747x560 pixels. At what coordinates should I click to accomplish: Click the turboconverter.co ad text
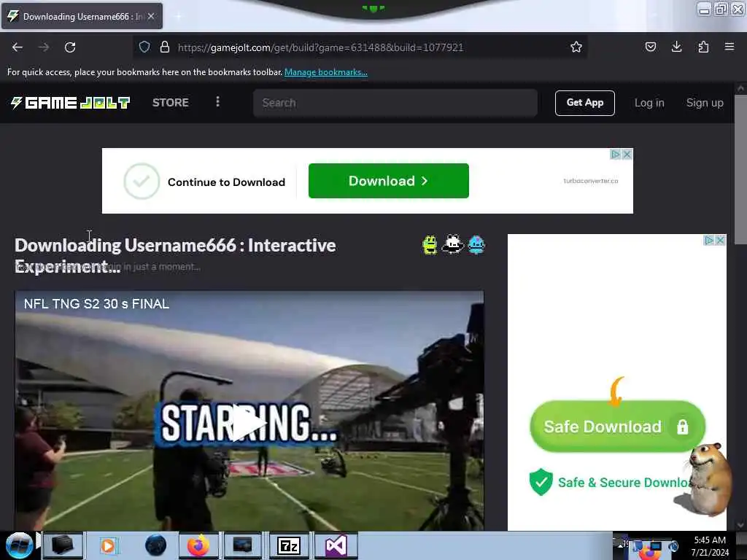click(591, 181)
